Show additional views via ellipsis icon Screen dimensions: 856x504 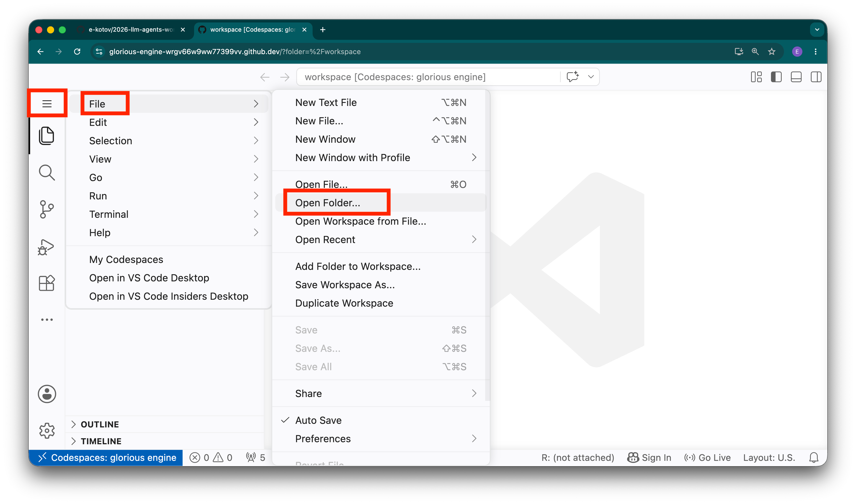point(47,320)
